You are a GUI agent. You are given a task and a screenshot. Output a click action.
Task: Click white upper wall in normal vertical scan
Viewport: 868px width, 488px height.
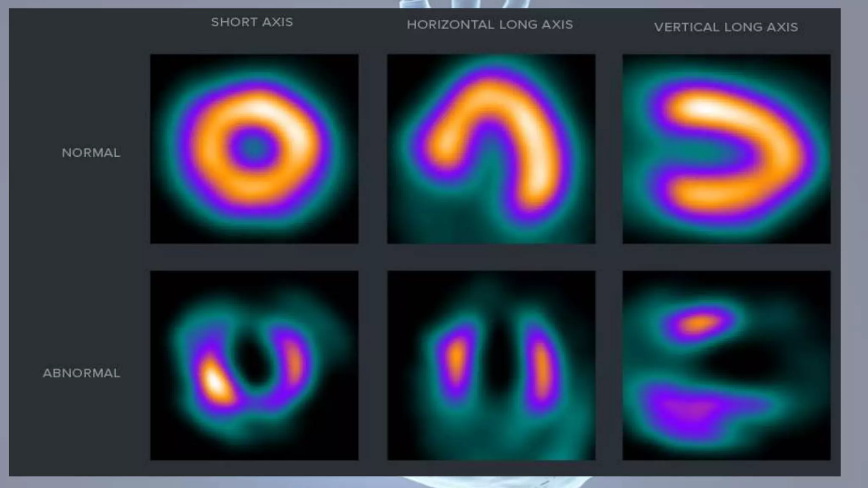(x=706, y=108)
